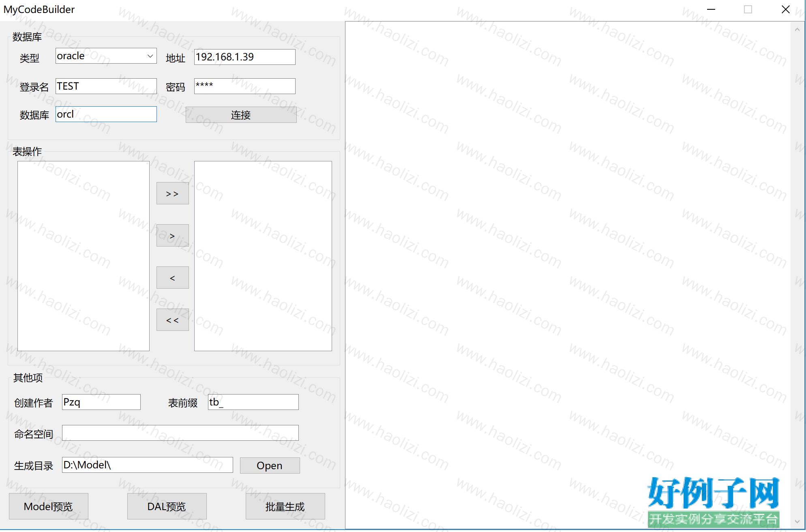Click the output directory field D:\Model\
This screenshot has height=532, width=806.
(147, 465)
